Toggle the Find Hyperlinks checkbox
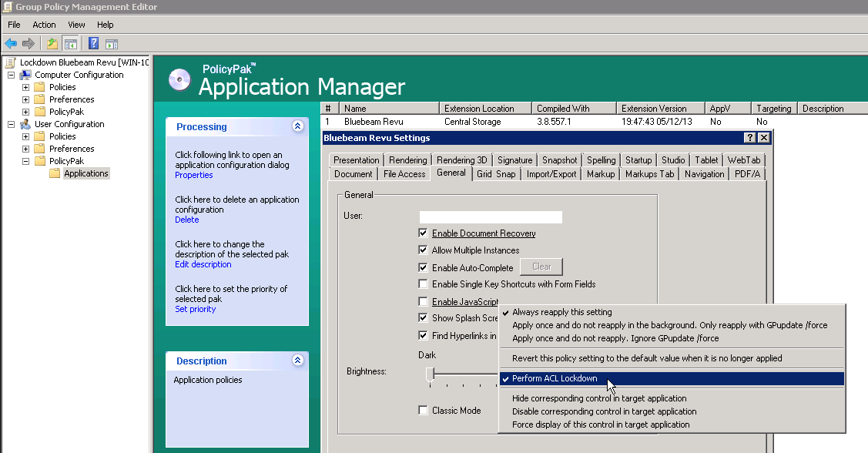Screen dimensions: 868x453 pyautogui.click(x=423, y=336)
